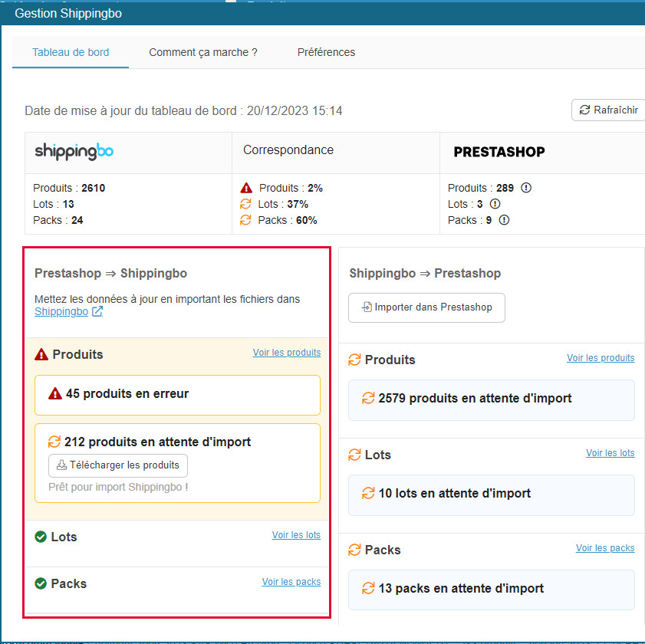
Task: Click sync icon next to 10 lots en attente
Action: click(x=368, y=493)
